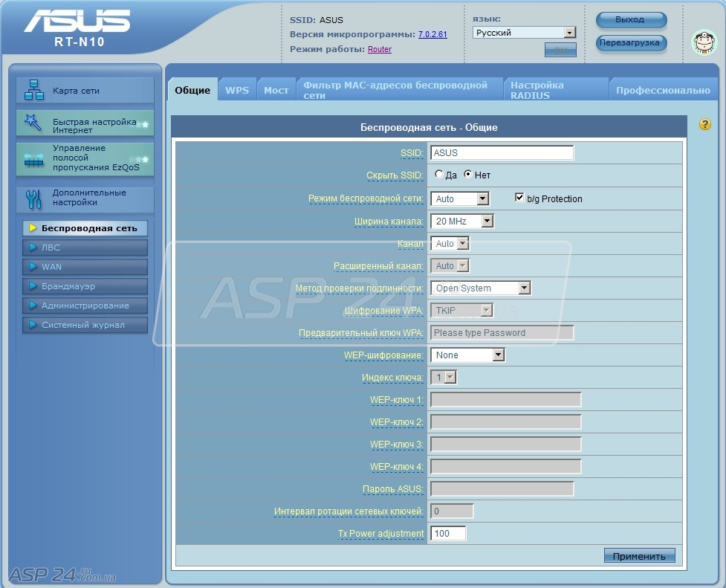This screenshot has width=726, height=588.
Task: Click the advanced settings tools icon
Action: (34, 198)
